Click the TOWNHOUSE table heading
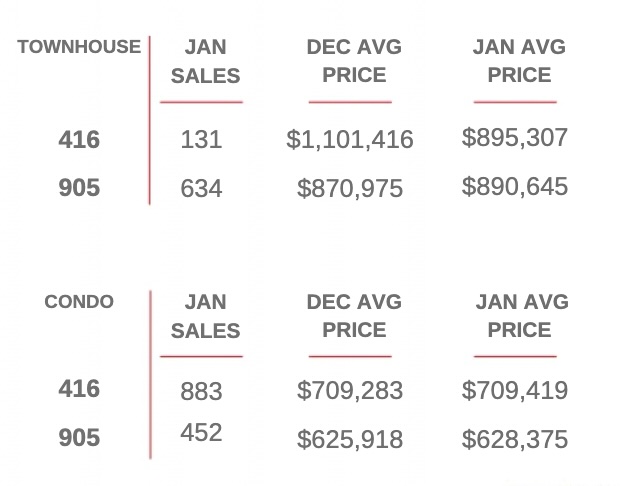Viewport: 620px width, 486px height. click(x=79, y=47)
